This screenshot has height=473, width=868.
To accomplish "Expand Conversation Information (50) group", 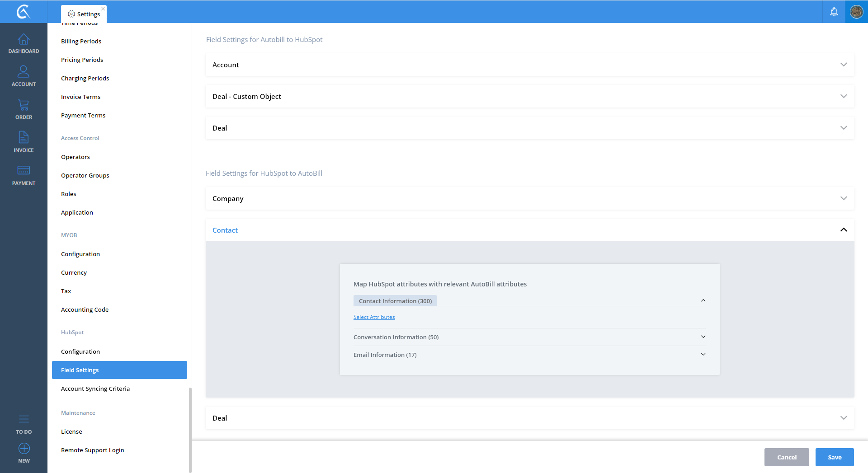I will pos(703,337).
